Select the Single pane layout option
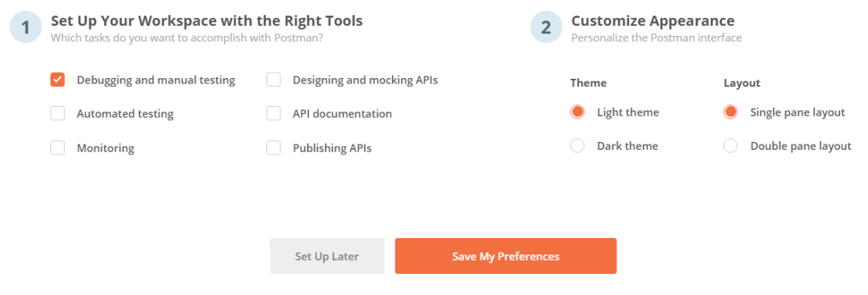Image resolution: width=868 pixels, height=295 pixels. coord(730,112)
